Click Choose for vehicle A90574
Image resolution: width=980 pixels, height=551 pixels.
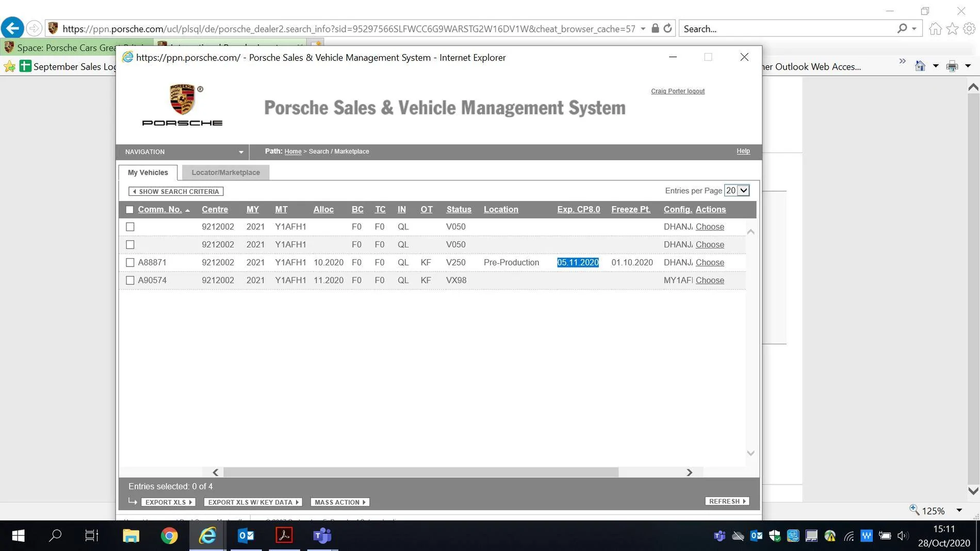710,280
